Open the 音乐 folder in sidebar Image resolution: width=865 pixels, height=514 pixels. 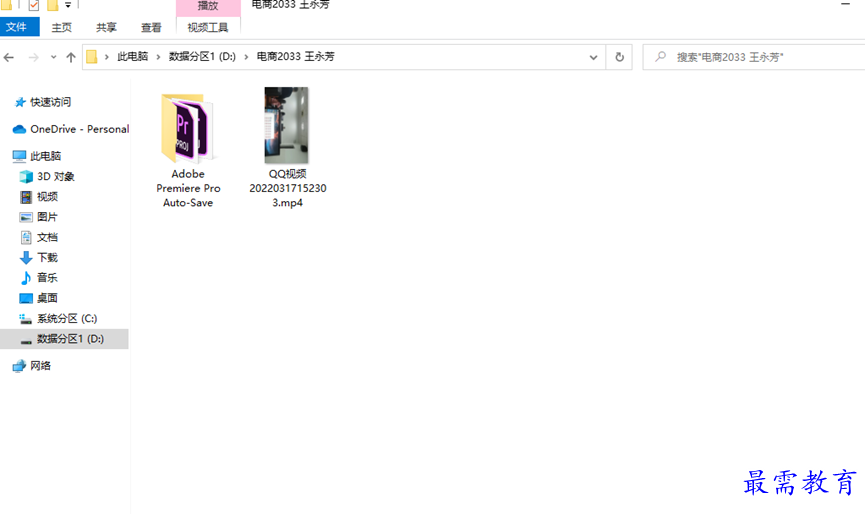[x=47, y=278]
